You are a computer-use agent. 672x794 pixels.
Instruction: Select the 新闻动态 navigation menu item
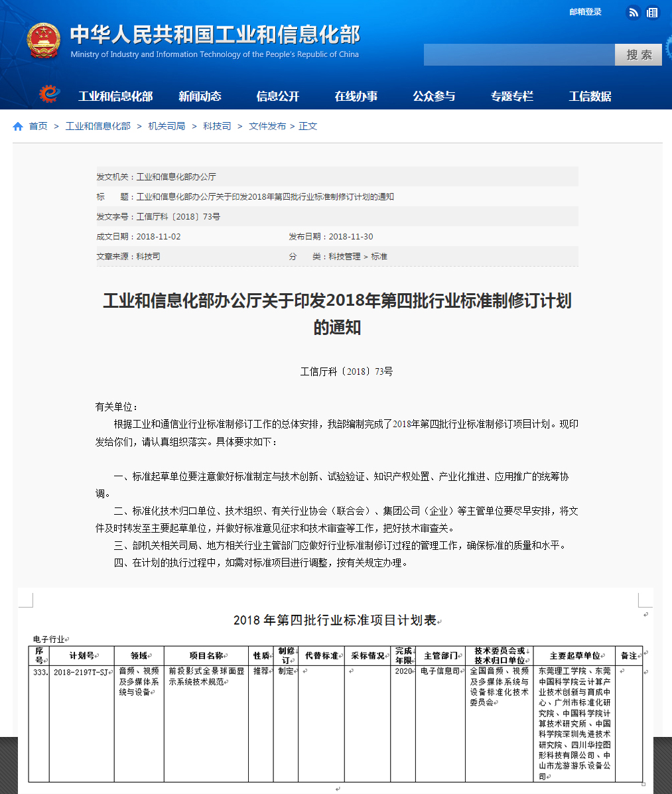[x=200, y=96]
